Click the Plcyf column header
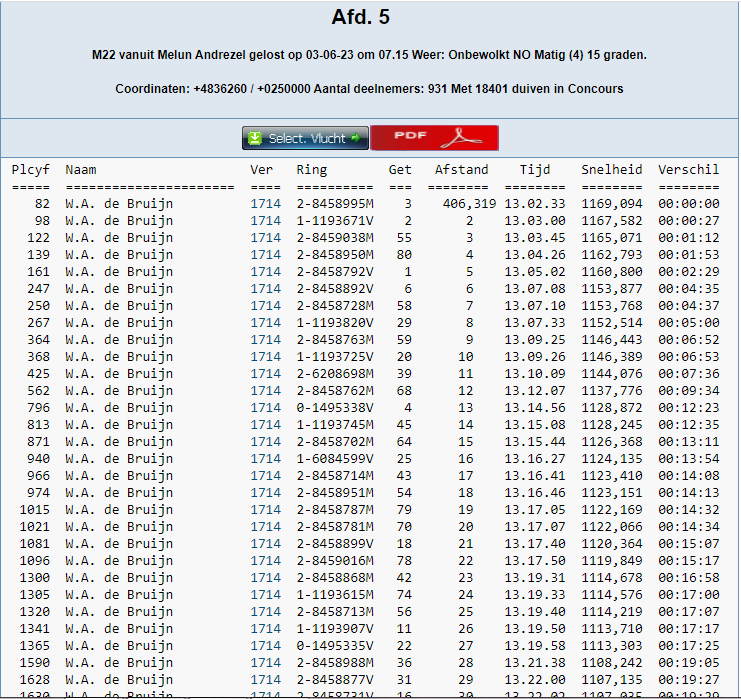Viewport: 741px width, 699px height. click(x=30, y=170)
